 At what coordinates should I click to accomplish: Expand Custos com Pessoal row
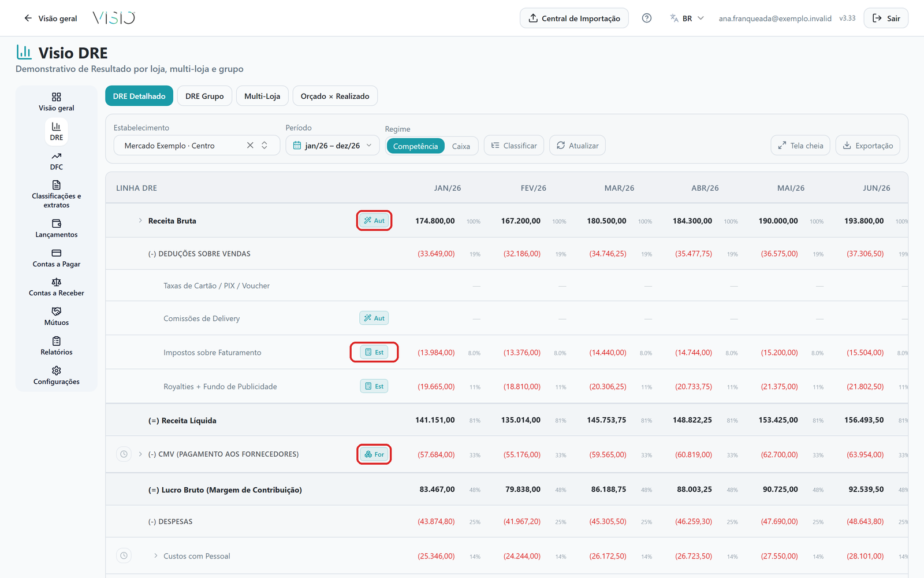tap(156, 556)
